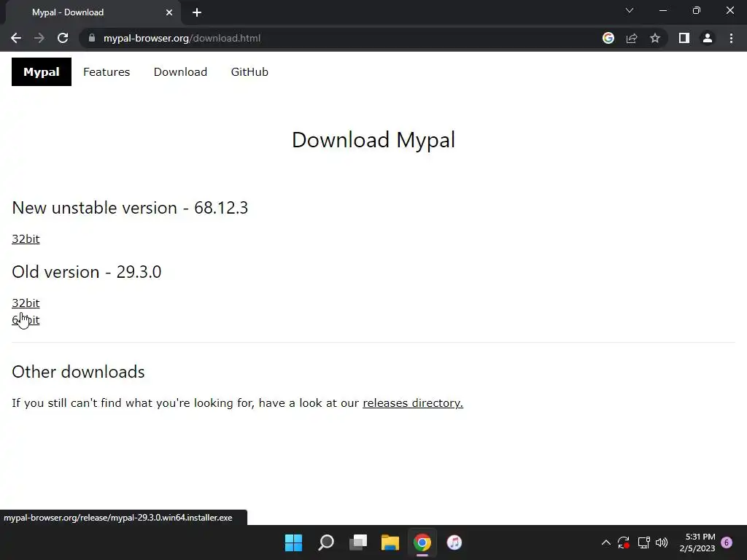Open the browser side panel

684,38
